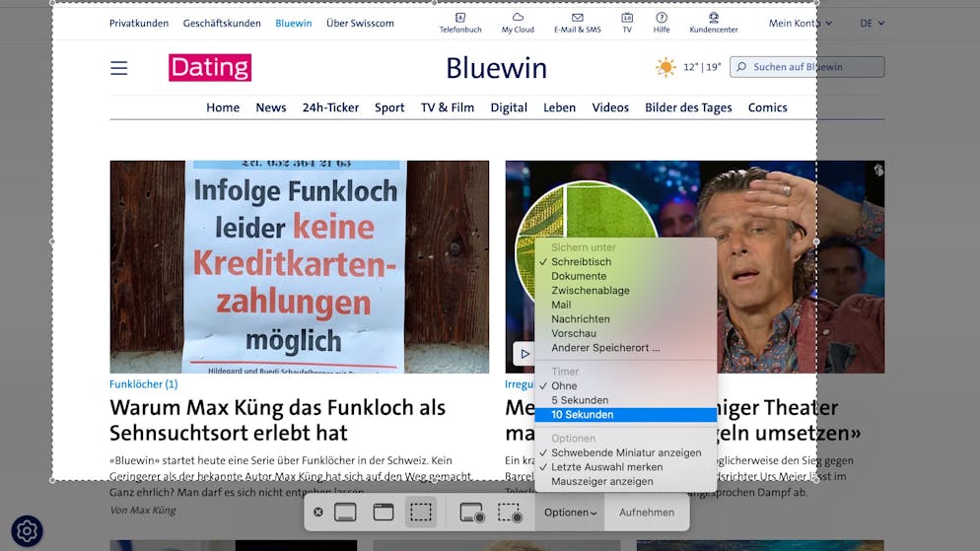Open the Telefonbuch icon
Image resolution: width=980 pixels, height=551 pixels.
coord(460,23)
